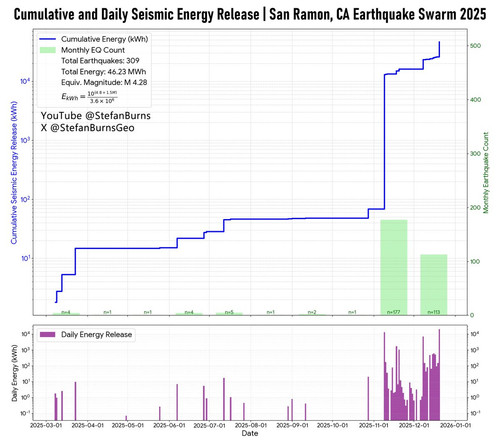The height and width of the screenshot is (444, 500).
Task: Select the 'Monthly EQ Count' legend label
Action: [93, 50]
